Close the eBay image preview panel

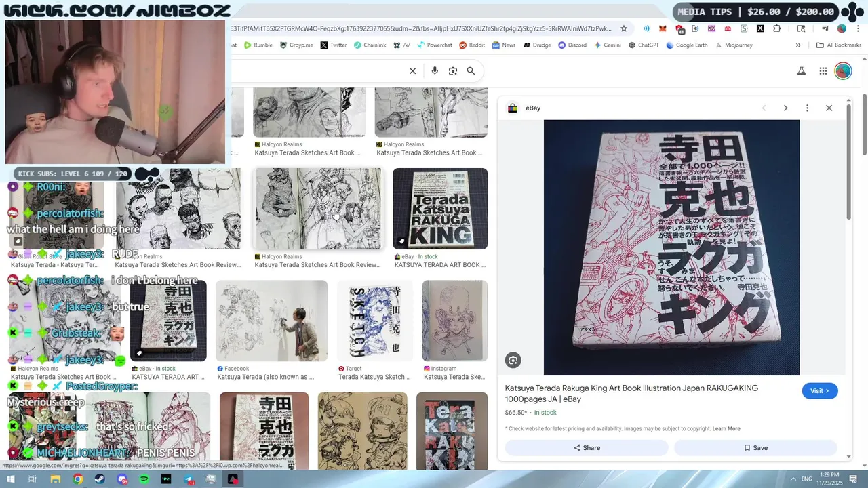(x=829, y=108)
